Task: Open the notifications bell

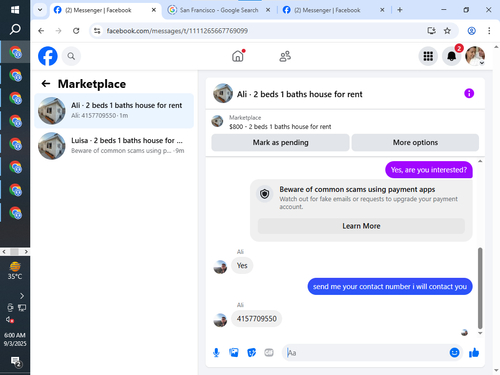Action: point(452,56)
